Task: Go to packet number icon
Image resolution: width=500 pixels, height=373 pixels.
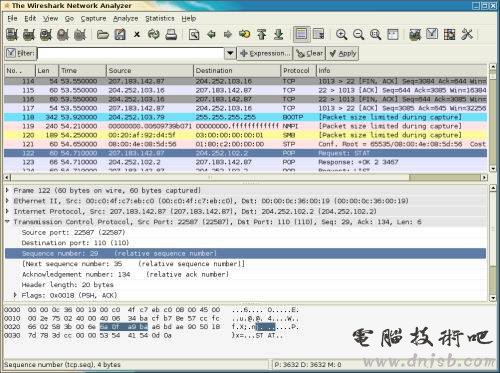Action: pyautogui.click(x=245, y=34)
